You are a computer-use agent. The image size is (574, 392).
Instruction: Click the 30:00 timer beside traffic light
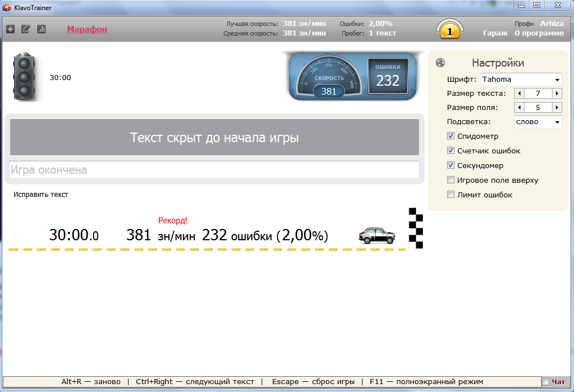pyautogui.click(x=60, y=78)
